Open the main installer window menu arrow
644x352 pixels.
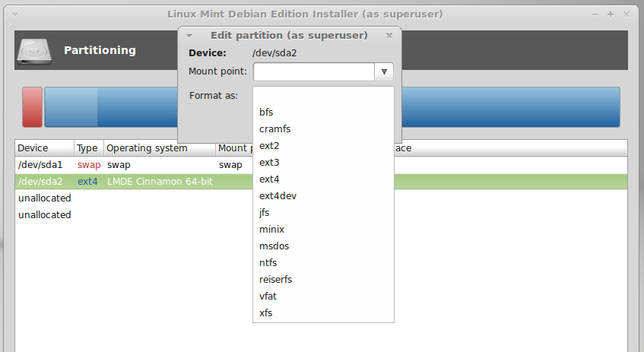[x=15, y=14]
